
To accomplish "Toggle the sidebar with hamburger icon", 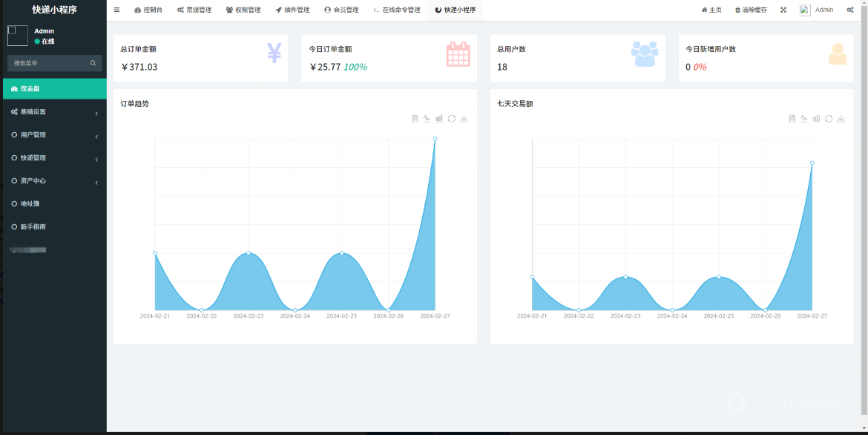I will tap(116, 10).
